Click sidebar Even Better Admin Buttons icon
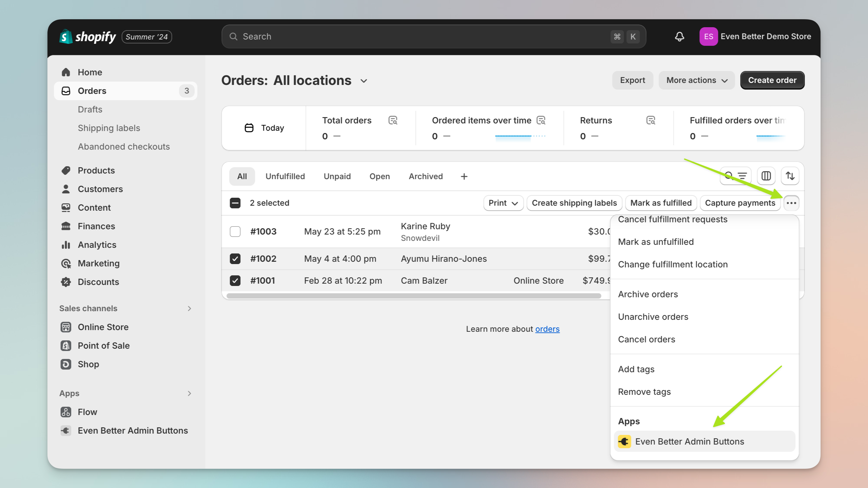 66,430
